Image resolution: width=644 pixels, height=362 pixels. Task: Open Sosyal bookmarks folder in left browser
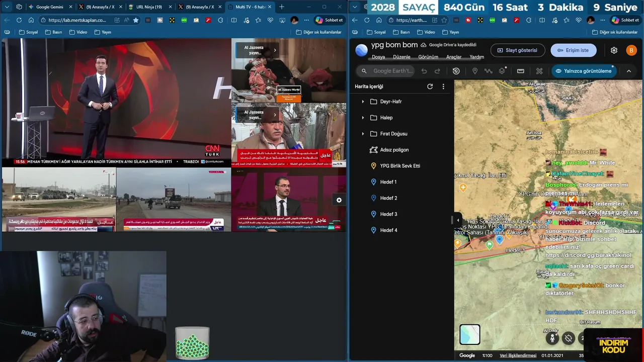[28, 32]
